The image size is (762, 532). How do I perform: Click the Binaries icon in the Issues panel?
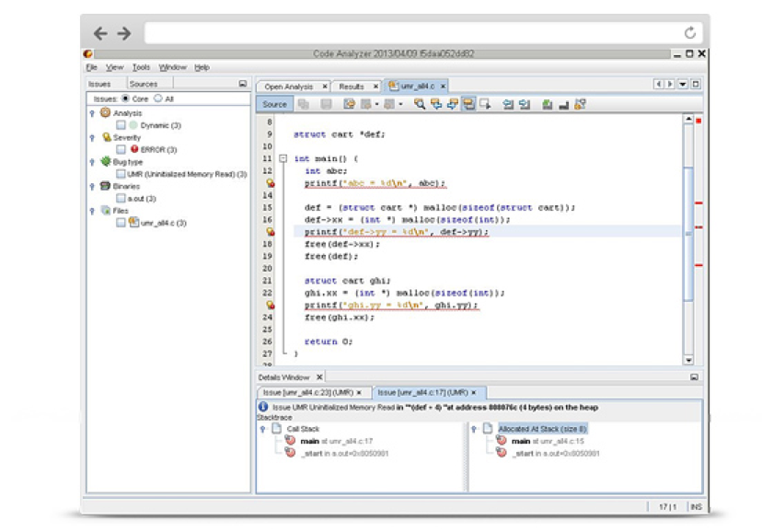coord(106,185)
